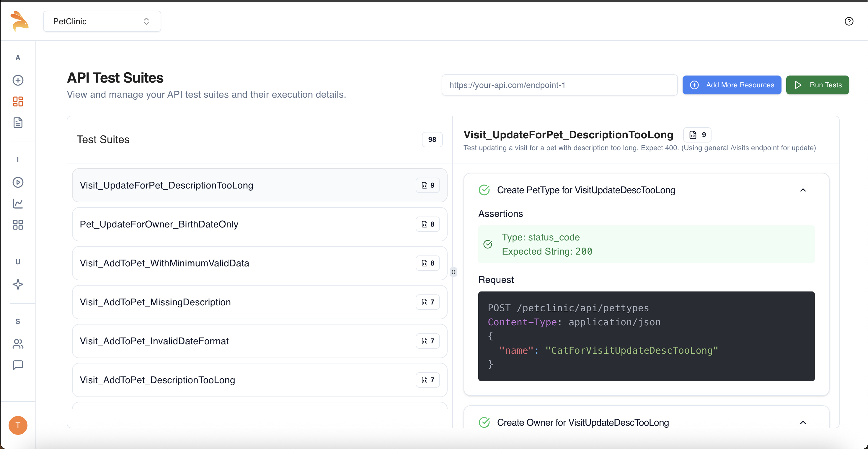Collapse Create PetType for VisitUpdateDescTooLong step
The image size is (868, 449).
coord(803,190)
